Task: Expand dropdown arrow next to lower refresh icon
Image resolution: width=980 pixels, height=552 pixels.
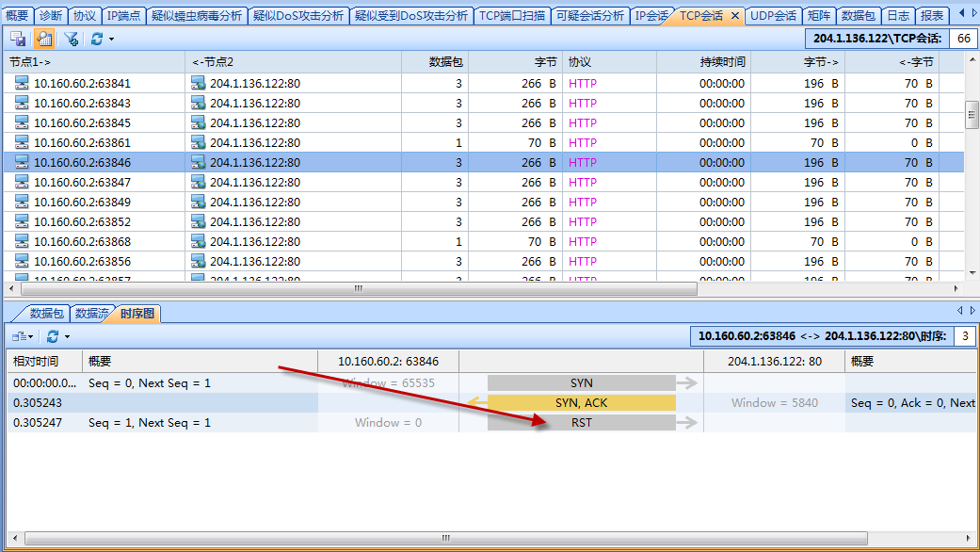Action: tap(67, 337)
